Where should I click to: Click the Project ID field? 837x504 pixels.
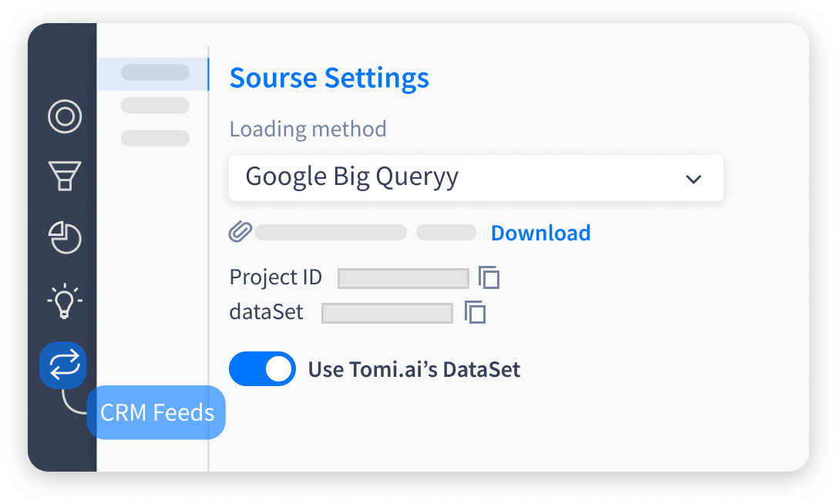[x=403, y=278]
